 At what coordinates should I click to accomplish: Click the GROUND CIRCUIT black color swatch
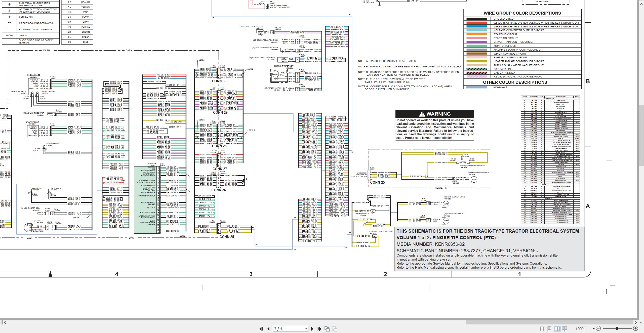pyautogui.click(x=476, y=19)
